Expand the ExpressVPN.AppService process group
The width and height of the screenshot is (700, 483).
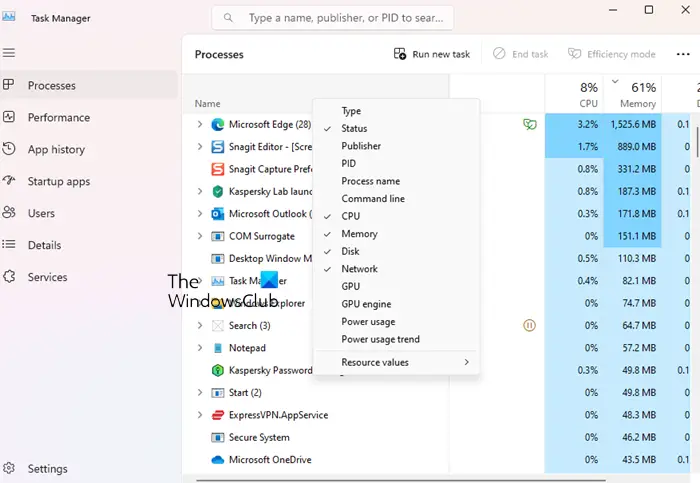coord(200,415)
